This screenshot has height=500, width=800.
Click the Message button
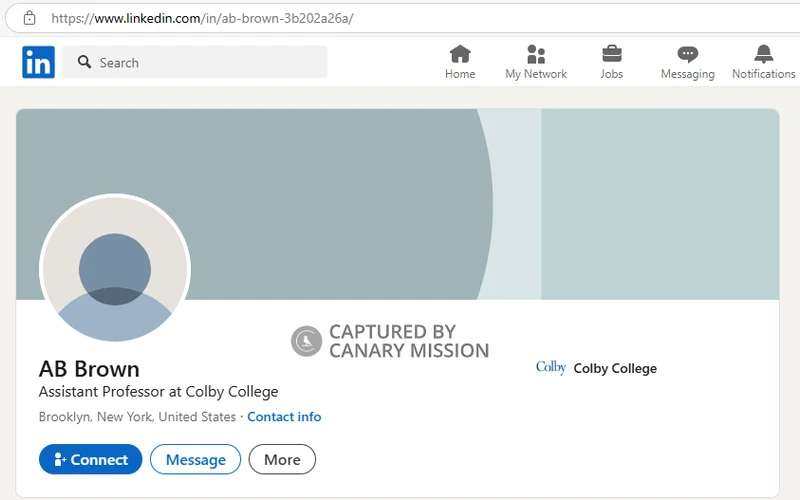[195, 459]
